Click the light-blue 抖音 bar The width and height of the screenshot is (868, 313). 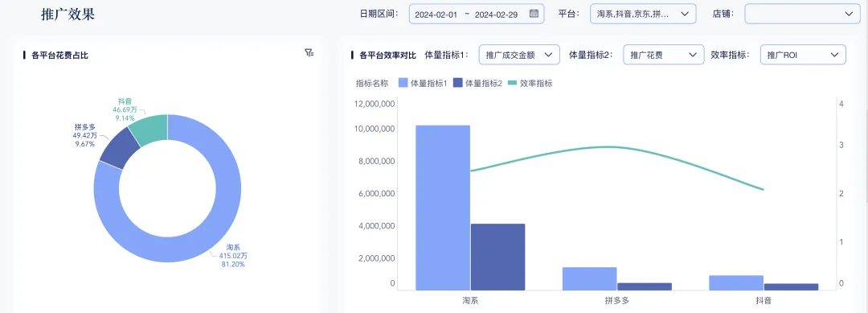(736, 282)
